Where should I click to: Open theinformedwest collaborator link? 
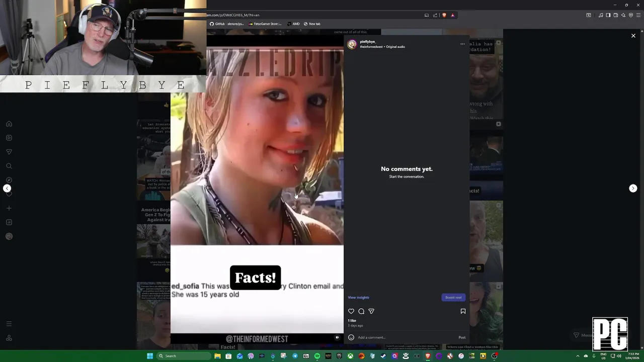pyautogui.click(x=371, y=47)
